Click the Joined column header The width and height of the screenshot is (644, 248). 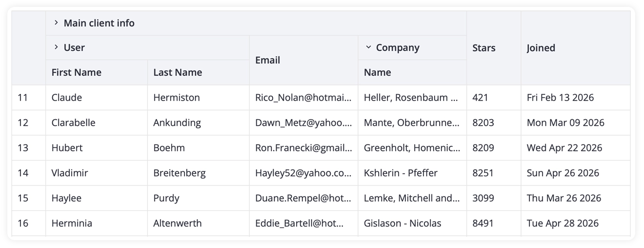tap(541, 48)
